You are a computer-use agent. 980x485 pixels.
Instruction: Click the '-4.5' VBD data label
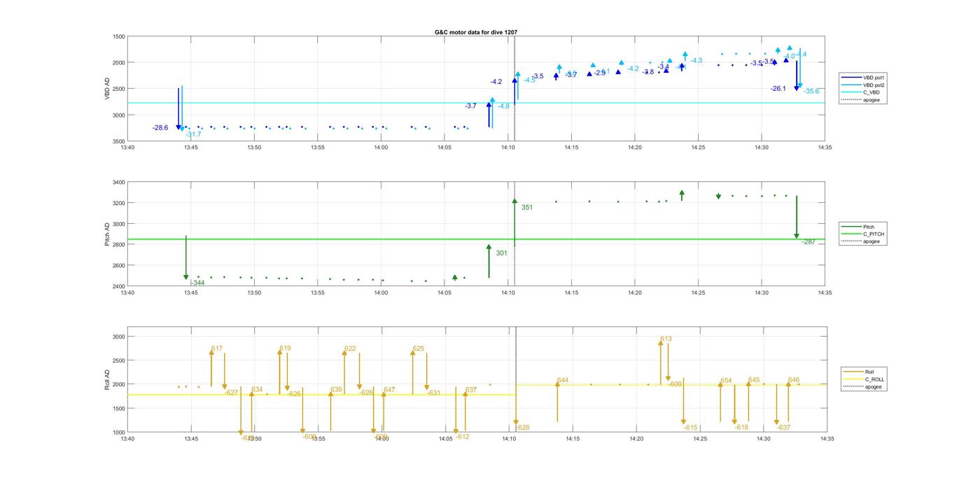(529, 80)
